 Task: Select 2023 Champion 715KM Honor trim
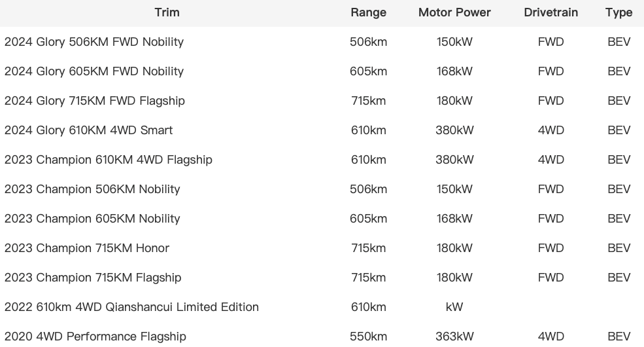click(87, 248)
